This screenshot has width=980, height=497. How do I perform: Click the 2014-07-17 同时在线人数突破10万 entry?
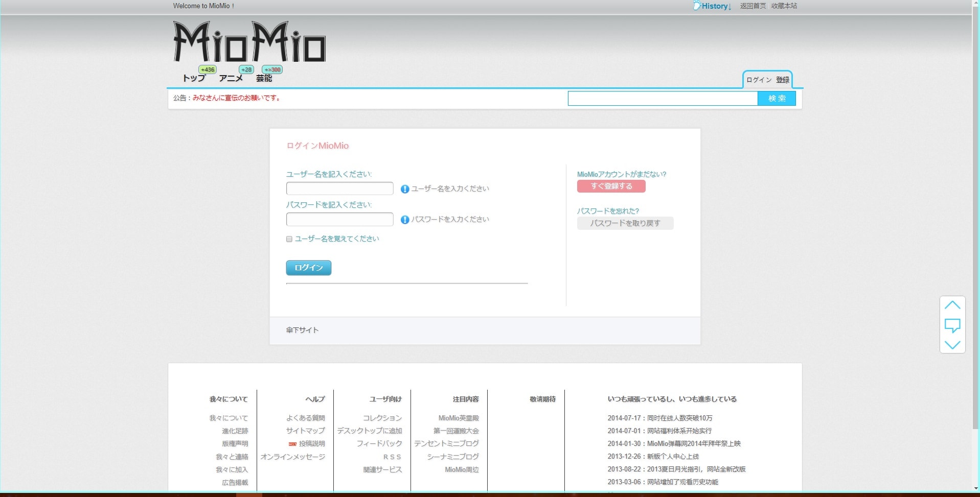(660, 418)
